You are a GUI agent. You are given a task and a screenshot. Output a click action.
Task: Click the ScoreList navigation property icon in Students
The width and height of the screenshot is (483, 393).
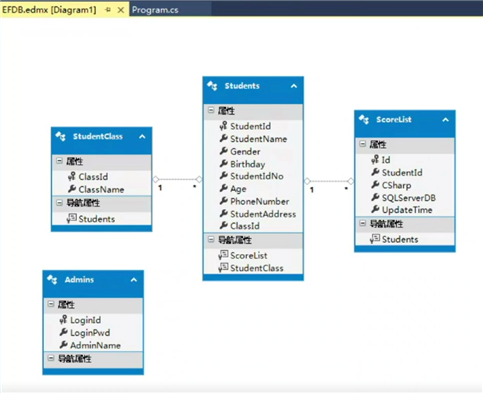[x=223, y=255]
